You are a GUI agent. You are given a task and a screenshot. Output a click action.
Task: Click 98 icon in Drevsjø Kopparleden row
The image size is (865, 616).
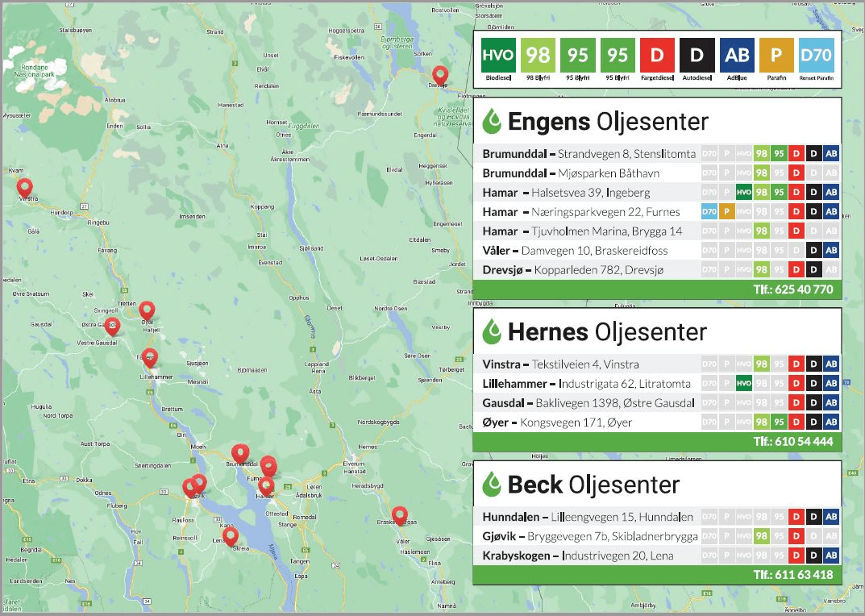761,269
